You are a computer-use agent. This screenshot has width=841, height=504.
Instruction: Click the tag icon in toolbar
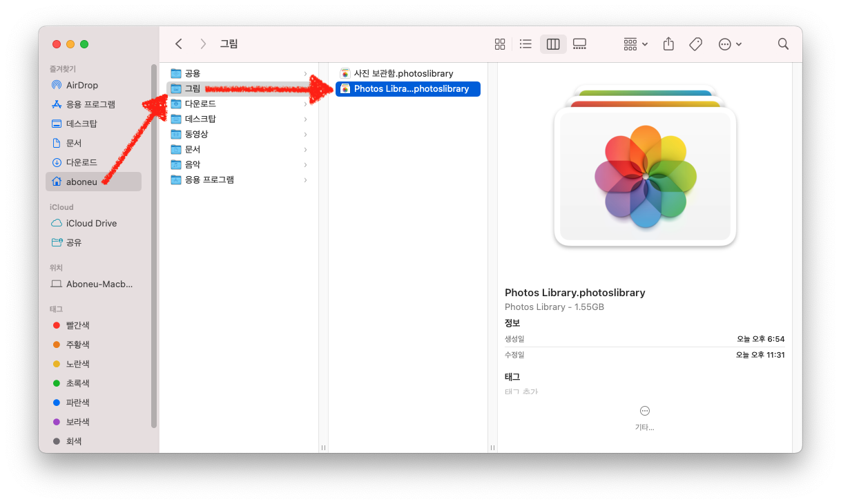pos(696,44)
